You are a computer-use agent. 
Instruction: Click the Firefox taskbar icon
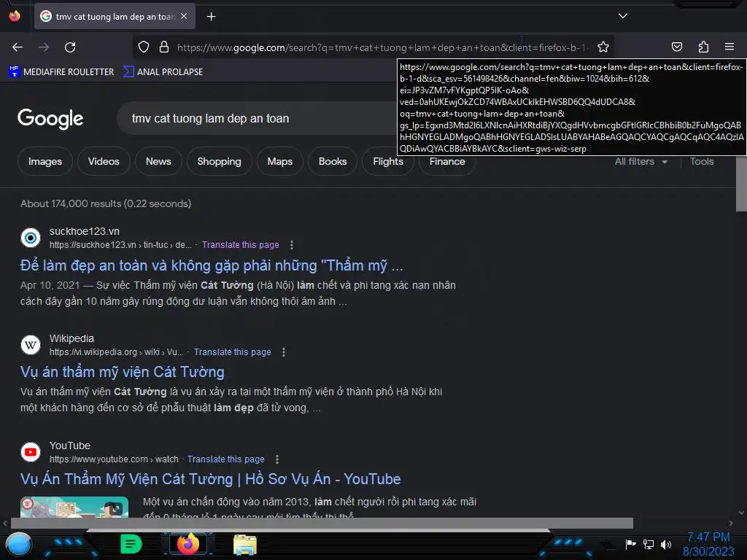(187, 544)
